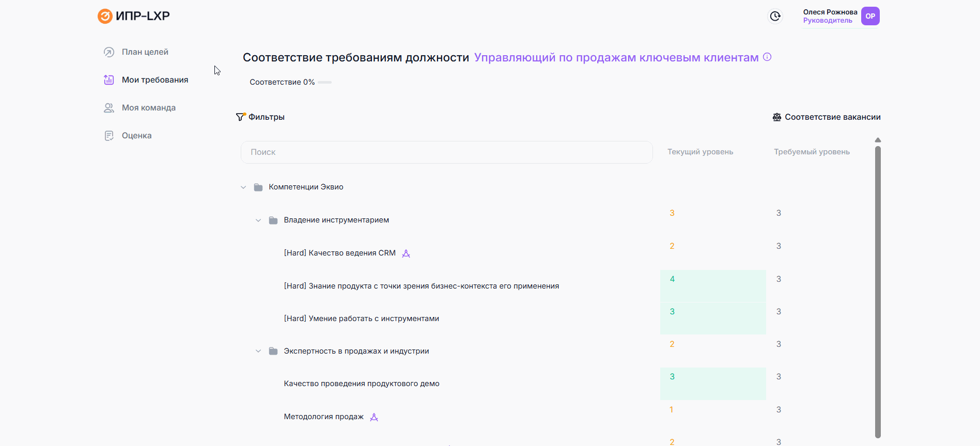Collapse Экспертность в продажах и индустрии group
Screen dimensions: 980x446
pos(258,352)
